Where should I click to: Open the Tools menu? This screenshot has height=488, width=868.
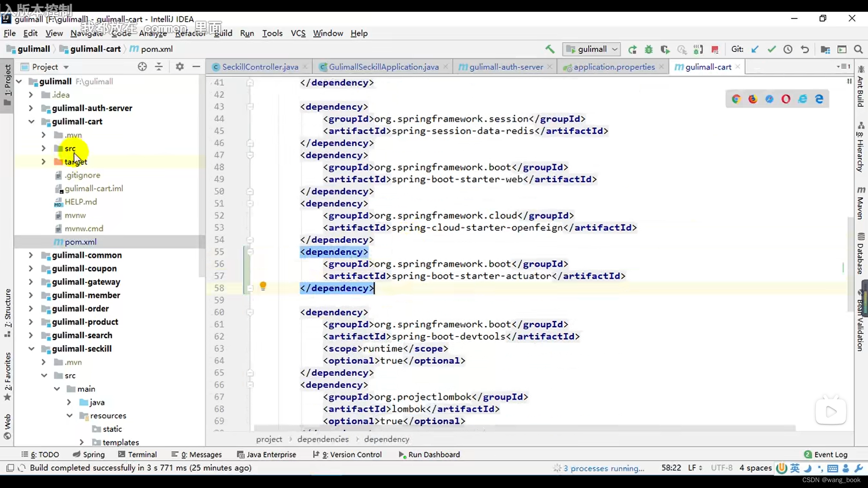point(272,33)
